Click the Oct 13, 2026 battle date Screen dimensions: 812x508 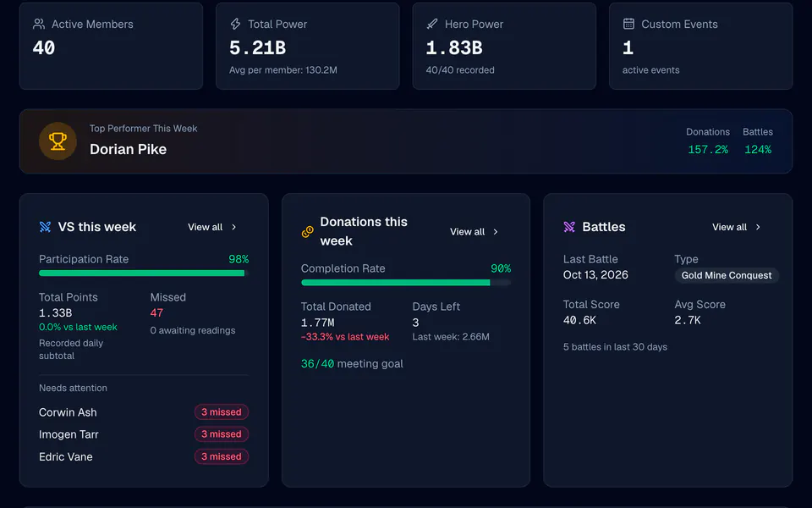click(595, 274)
